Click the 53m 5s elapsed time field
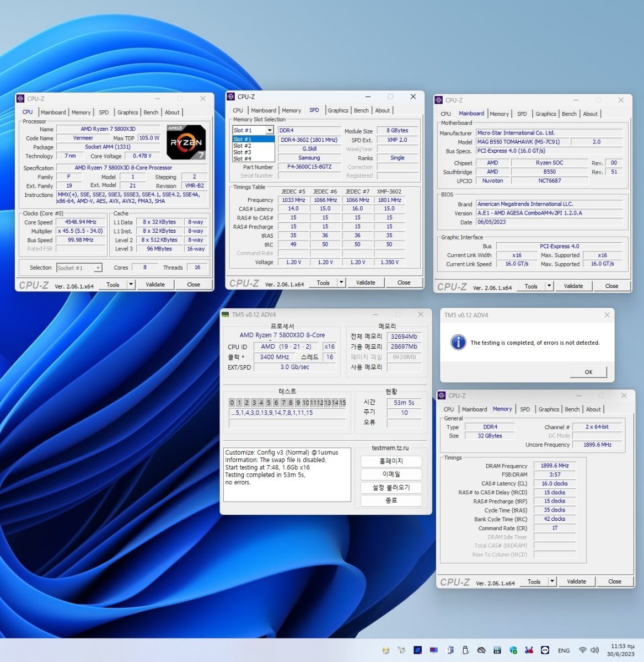This screenshot has width=644, height=662. tap(404, 403)
